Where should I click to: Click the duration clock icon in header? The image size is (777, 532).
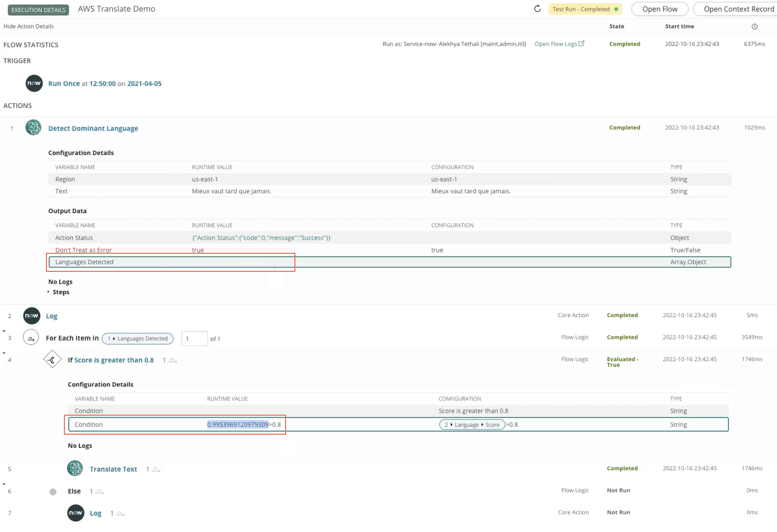[x=754, y=26]
